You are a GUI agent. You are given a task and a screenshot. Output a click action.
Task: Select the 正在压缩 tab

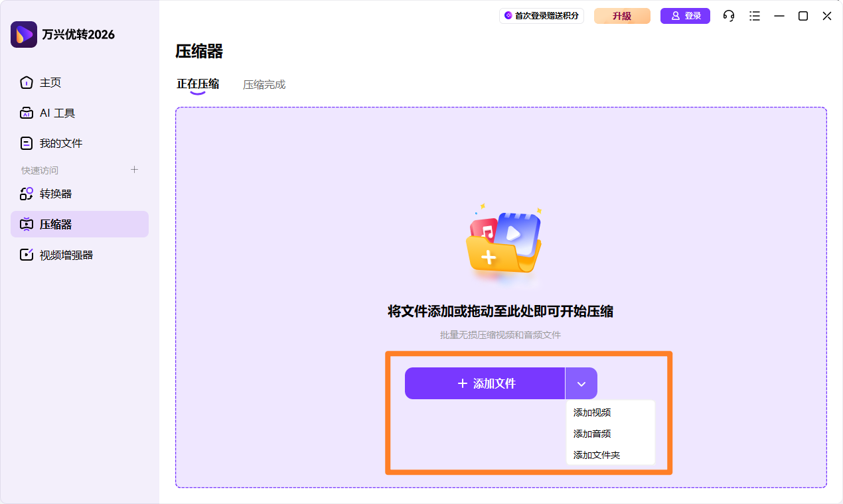198,84
